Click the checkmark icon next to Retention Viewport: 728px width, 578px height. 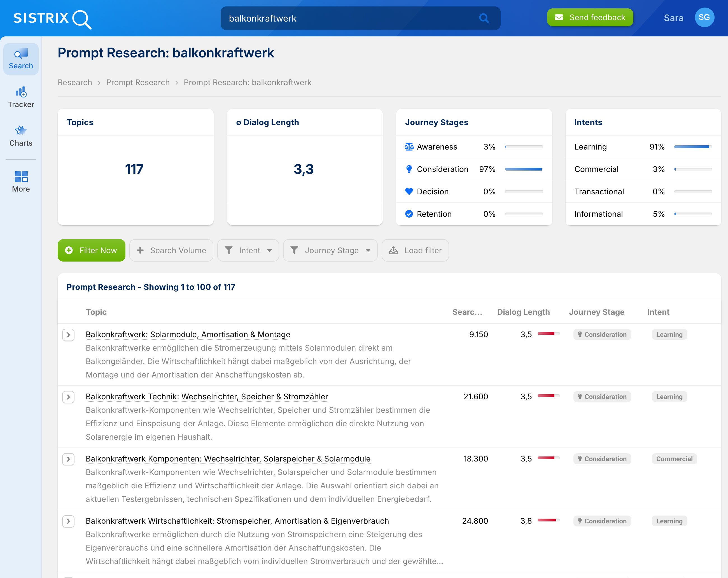[x=409, y=214]
